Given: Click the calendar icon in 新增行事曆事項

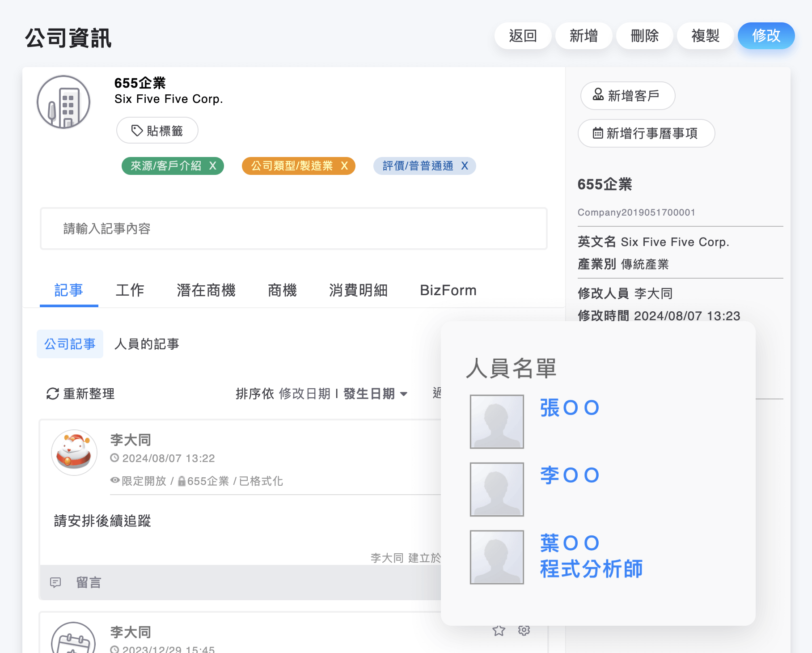Looking at the screenshot, I should pyautogui.click(x=598, y=133).
